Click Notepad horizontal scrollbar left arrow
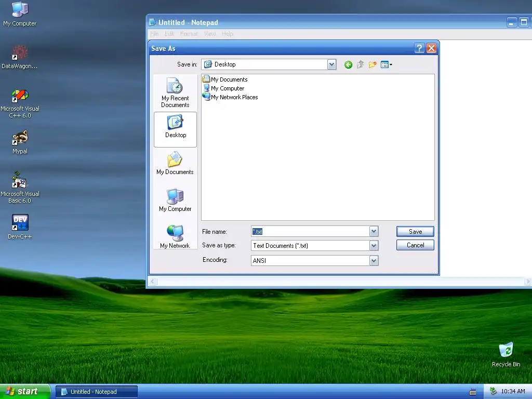Screen dimensions: 532x399 pos(153,281)
